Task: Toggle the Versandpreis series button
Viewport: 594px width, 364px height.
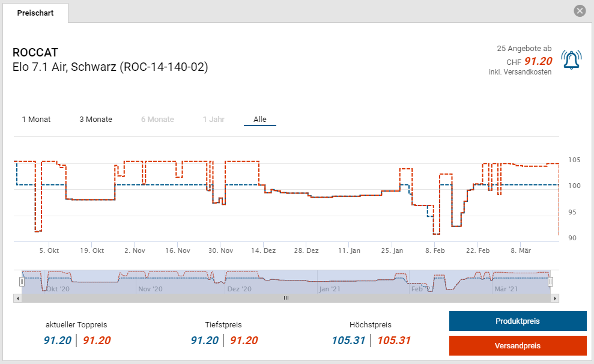Action: point(517,345)
